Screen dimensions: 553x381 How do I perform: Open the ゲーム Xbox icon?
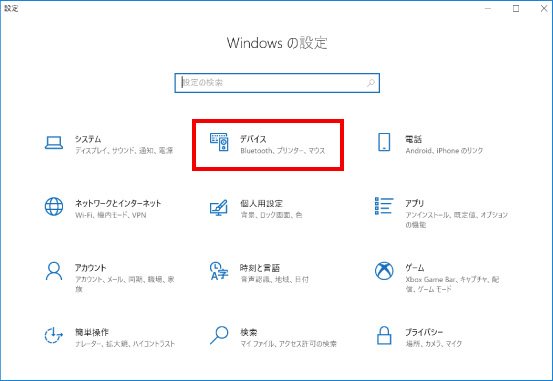pyautogui.click(x=384, y=271)
